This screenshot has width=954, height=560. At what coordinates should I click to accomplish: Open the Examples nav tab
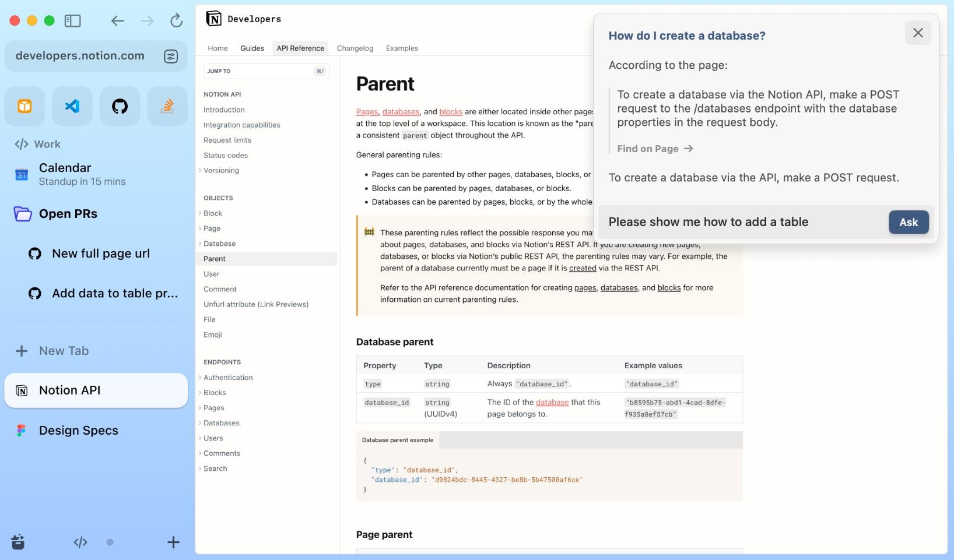point(402,48)
